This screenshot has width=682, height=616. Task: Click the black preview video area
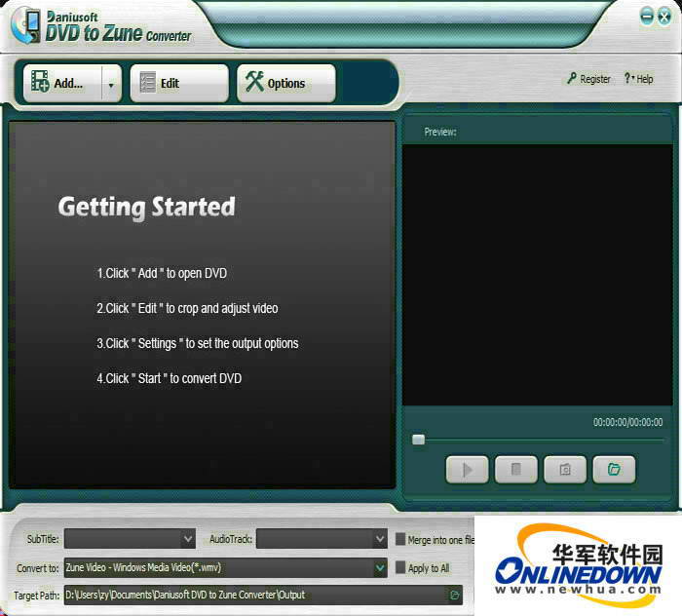point(538,275)
